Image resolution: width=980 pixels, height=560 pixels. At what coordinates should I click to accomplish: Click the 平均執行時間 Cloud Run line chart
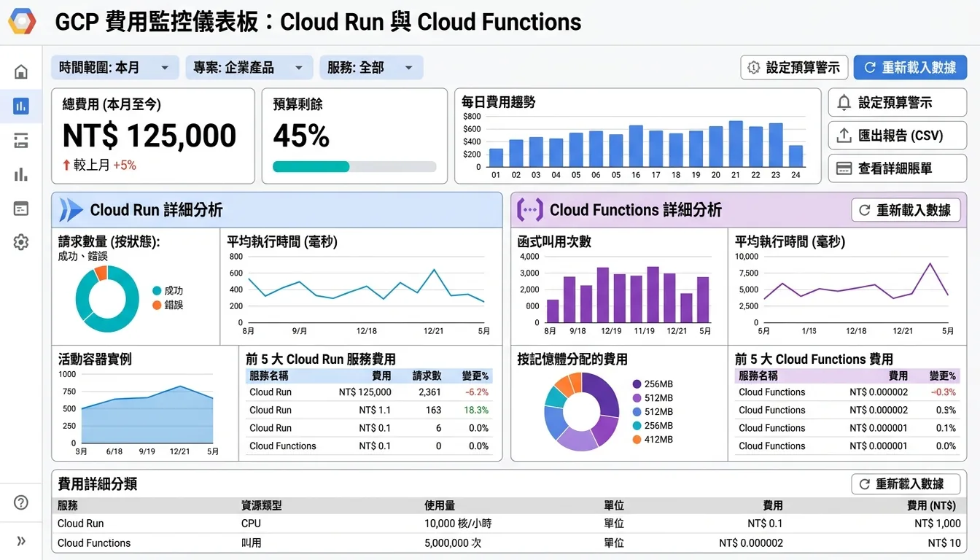click(365, 290)
